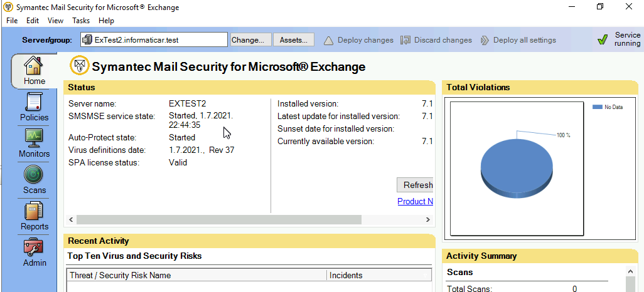The width and height of the screenshot is (644, 292).
Task: Open the Policies scroll icon
Action: tap(34, 102)
